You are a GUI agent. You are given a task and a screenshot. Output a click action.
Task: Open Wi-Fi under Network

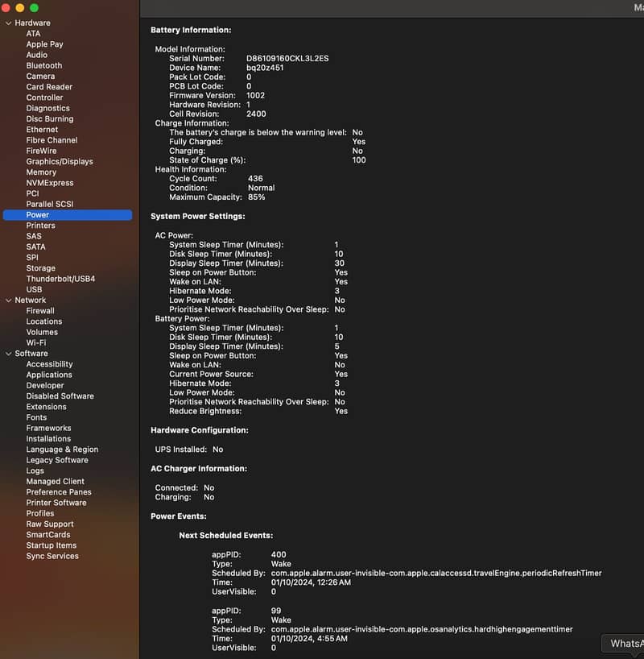pyautogui.click(x=35, y=342)
